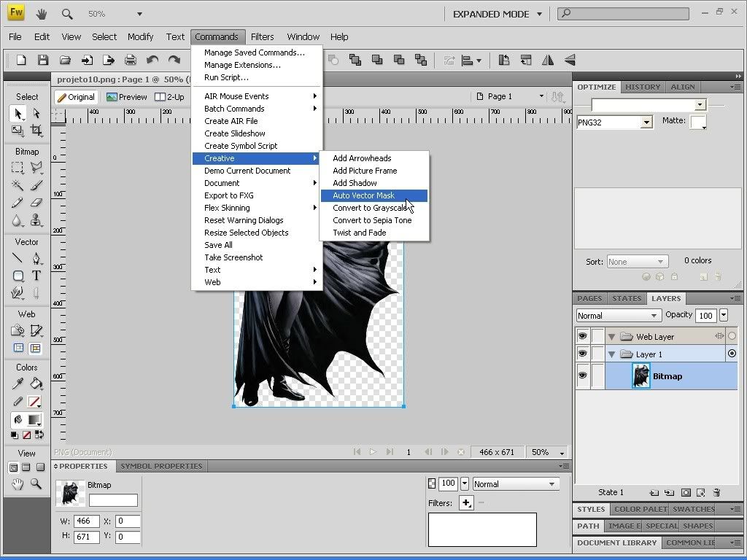Toggle Show Slices and Hotspots tool
The image size is (747, 560).
(x=36, y=348)
